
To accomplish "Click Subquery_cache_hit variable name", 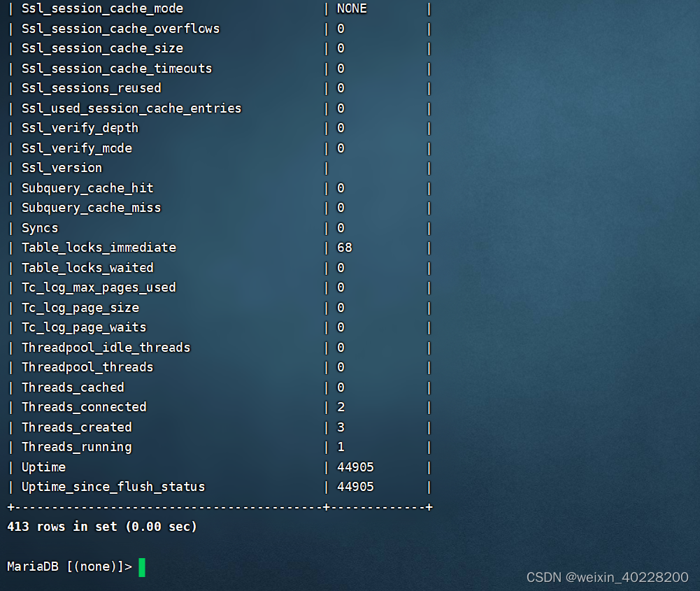I will [87, 188].
